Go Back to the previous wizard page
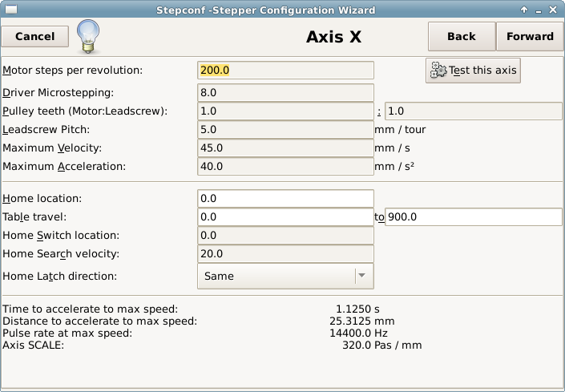 (462, 36)
